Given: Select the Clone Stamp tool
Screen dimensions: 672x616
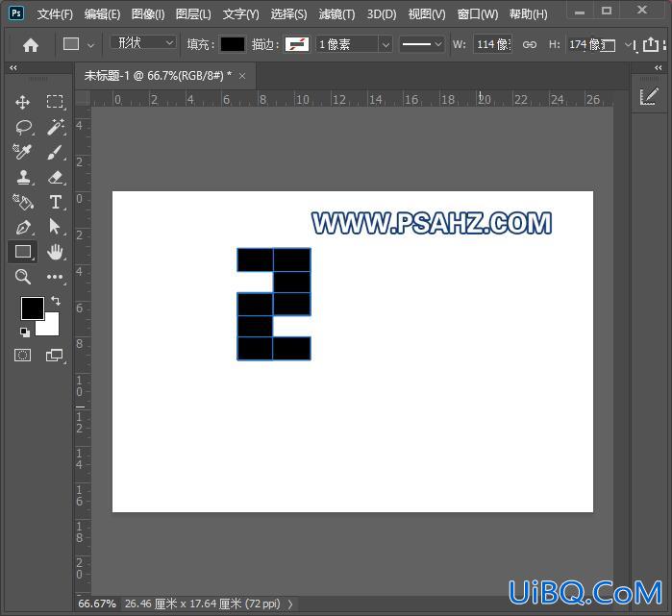Looking at the screenshot, I should (23, 177).
